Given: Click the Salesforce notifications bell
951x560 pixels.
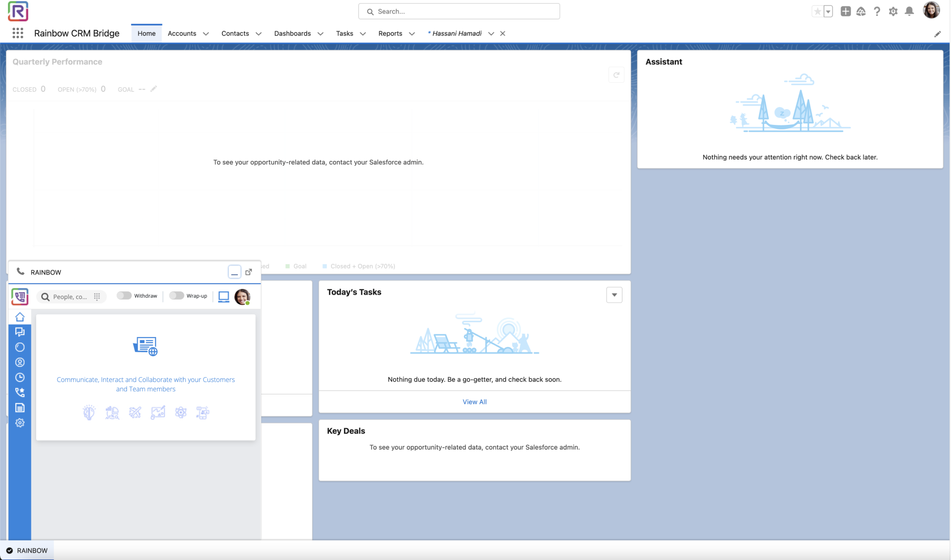Looking at the screenshot, I should (x=909, y=11).
